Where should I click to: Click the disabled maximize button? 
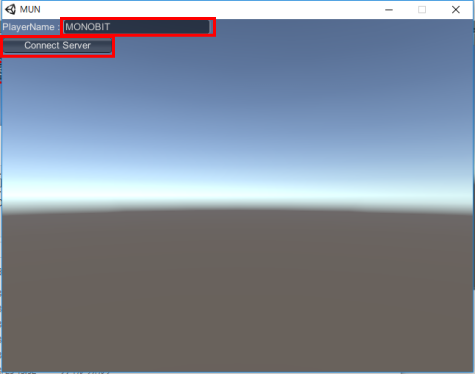422,10
